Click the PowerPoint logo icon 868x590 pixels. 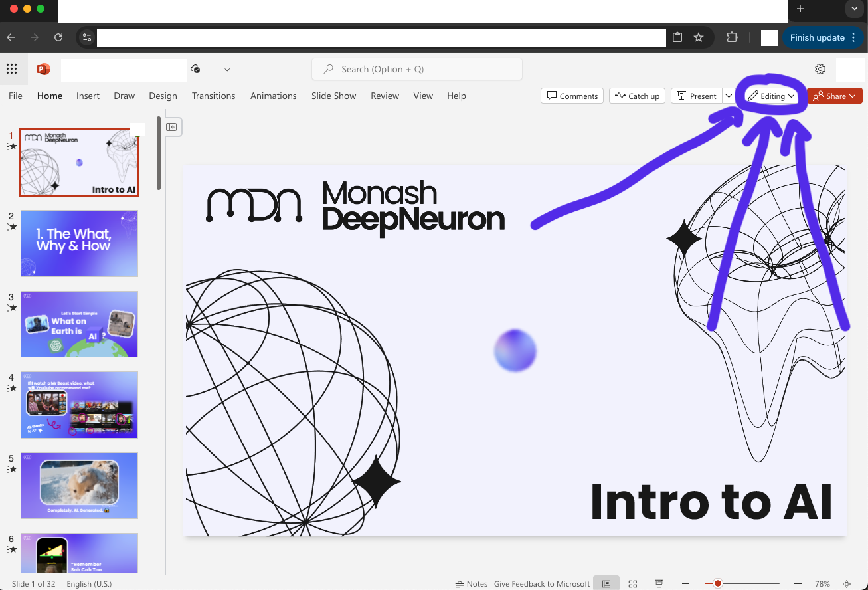pos(44,69)
